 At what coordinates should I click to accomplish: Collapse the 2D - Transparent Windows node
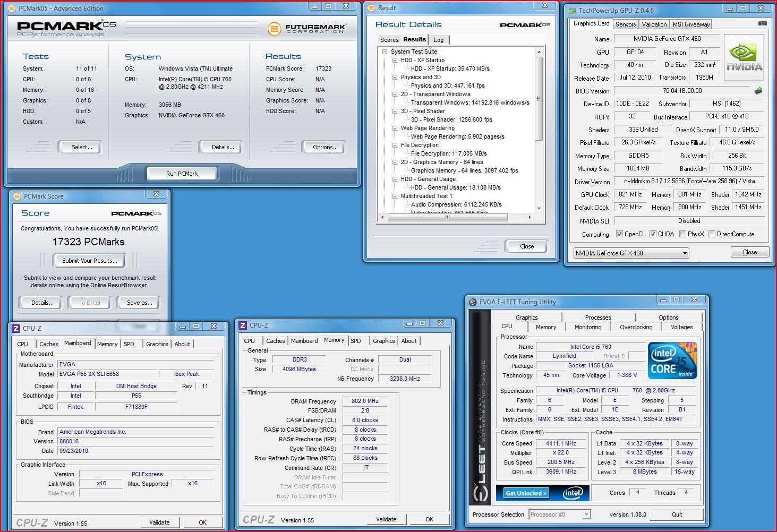395,94
